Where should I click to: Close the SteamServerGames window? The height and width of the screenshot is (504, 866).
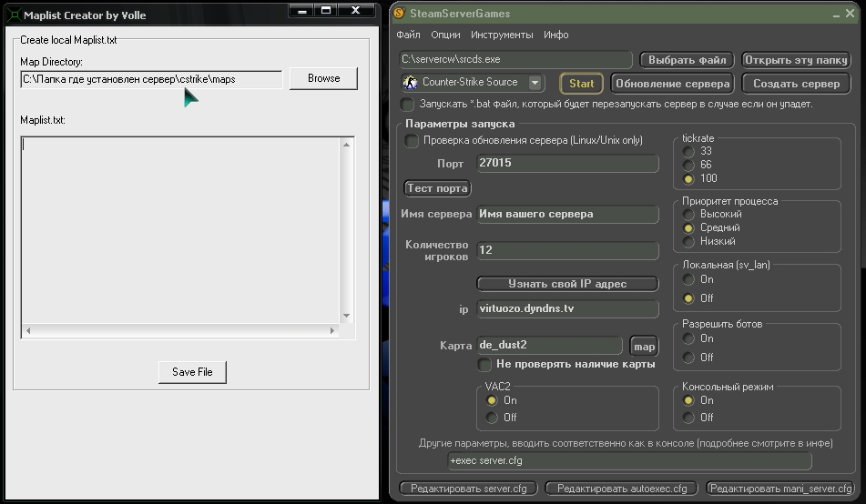850,14
